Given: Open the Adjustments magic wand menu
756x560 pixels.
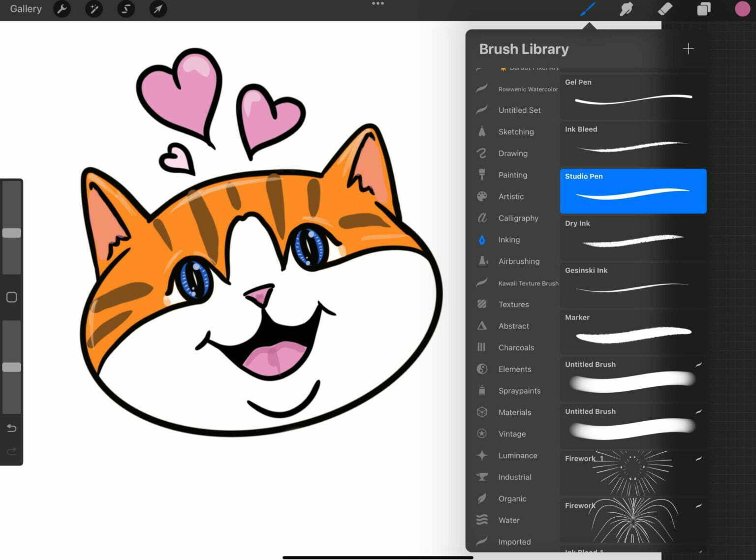Looking at the screenshot, I should tap(94, 9).
